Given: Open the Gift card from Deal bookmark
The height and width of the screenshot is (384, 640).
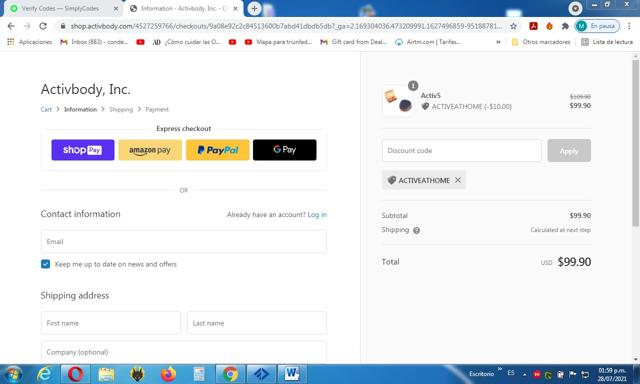Looking at the screenshot, I should point(353,42).
